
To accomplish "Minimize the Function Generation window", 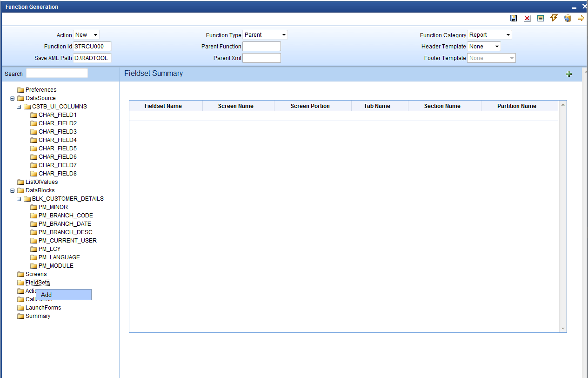I will (x=575, y=7).
